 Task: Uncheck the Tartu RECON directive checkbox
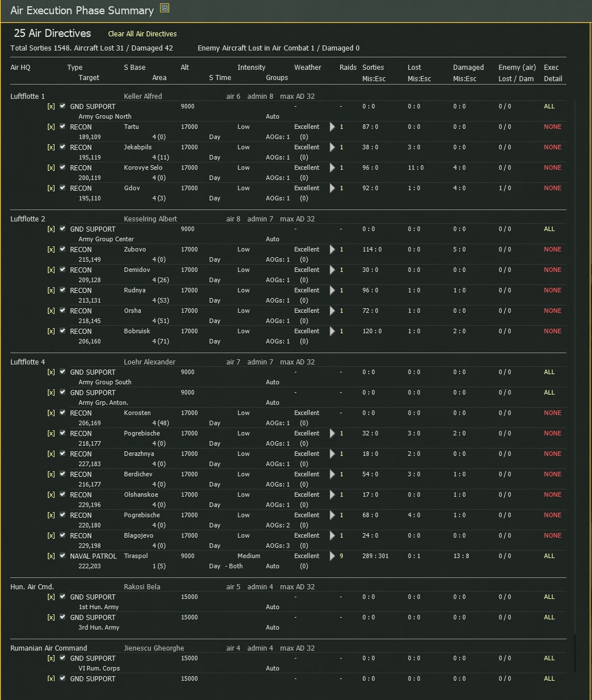[62, 127]
